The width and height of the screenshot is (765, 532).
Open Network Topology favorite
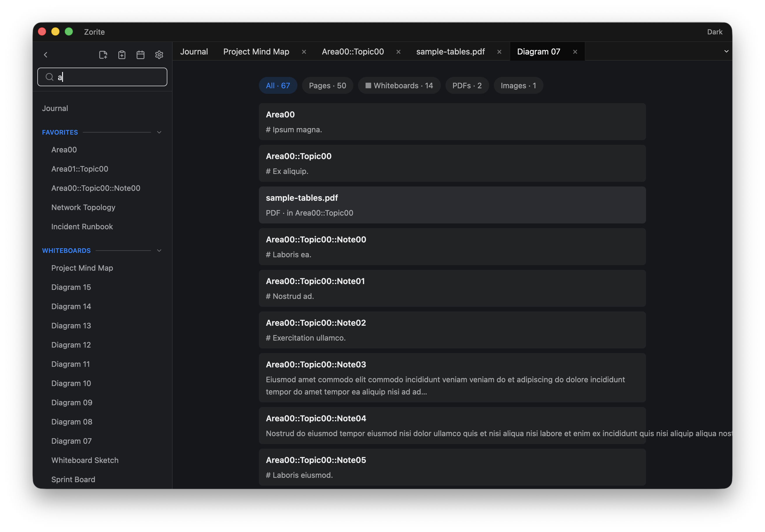[x=83, y=207]
